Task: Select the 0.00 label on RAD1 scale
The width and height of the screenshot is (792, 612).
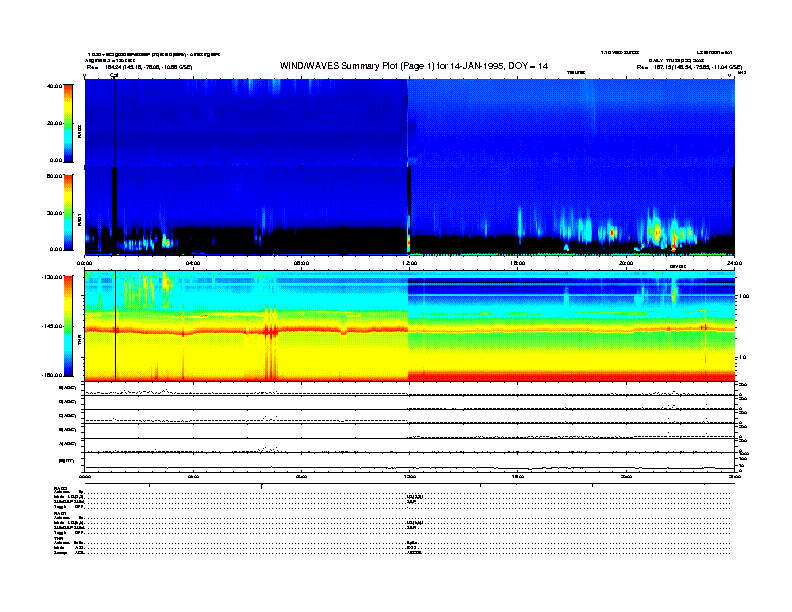Action: coord(56,249)
